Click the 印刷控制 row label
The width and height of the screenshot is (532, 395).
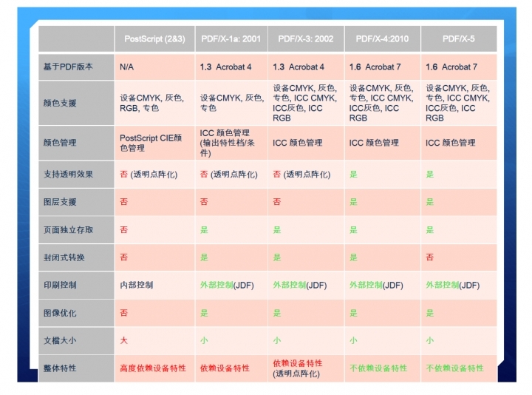coord(60,285)
